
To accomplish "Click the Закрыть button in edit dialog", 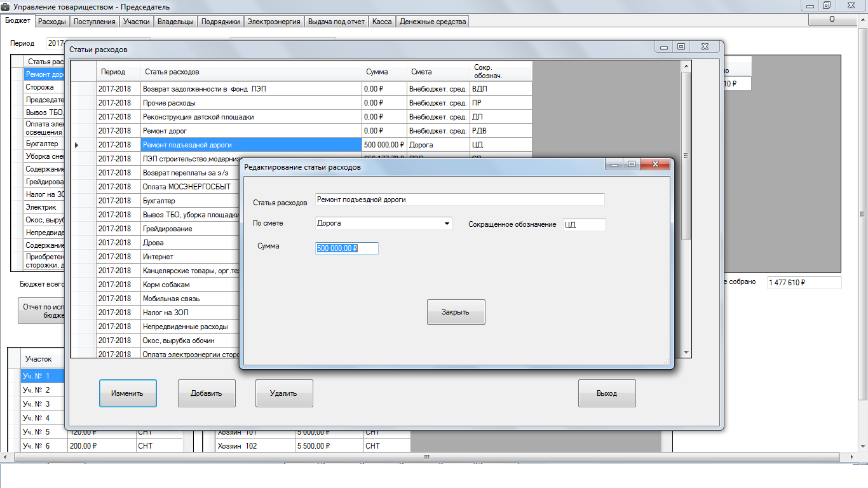I will coord(456,312).
